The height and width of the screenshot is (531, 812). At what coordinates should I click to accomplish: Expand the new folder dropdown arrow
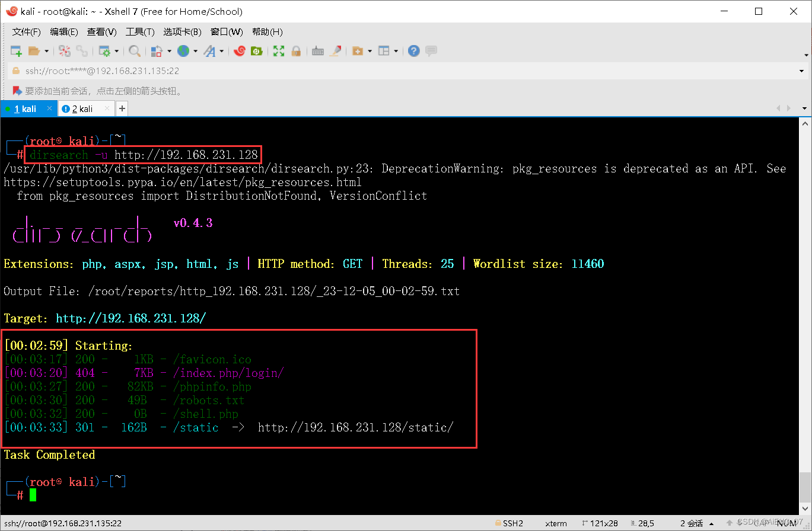[x=370, y=51]
